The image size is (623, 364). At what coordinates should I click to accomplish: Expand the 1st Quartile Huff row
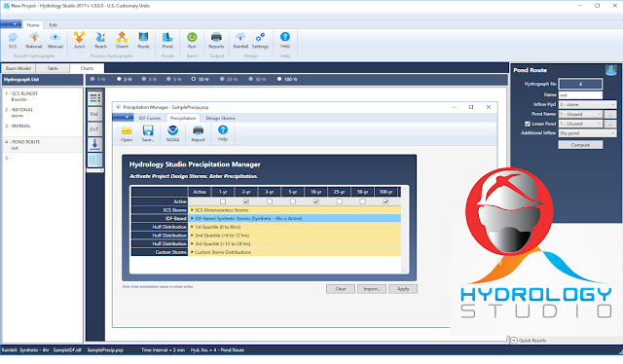tap(192, 227)
